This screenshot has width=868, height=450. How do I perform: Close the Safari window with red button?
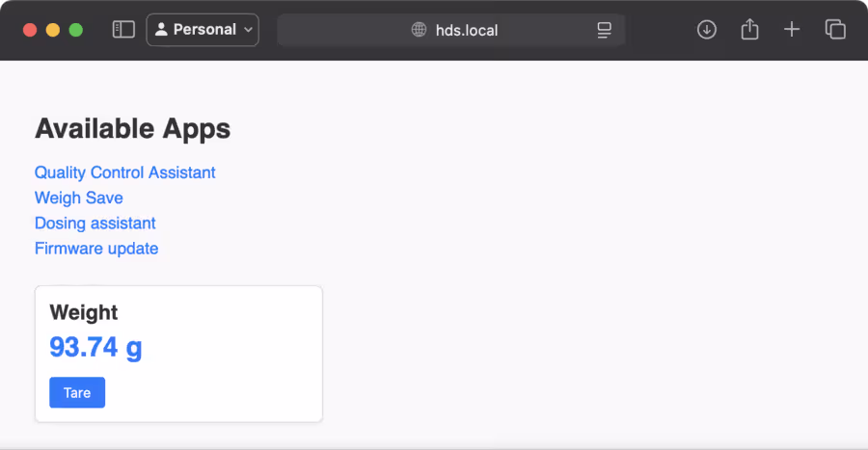point(30,30)
